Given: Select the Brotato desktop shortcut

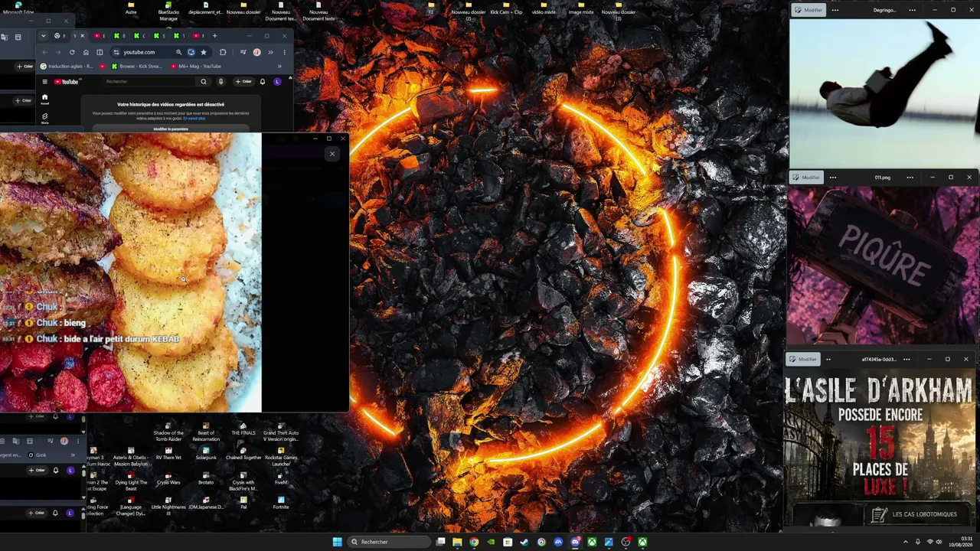Looking at the screenshot, I should click(206, 479).
